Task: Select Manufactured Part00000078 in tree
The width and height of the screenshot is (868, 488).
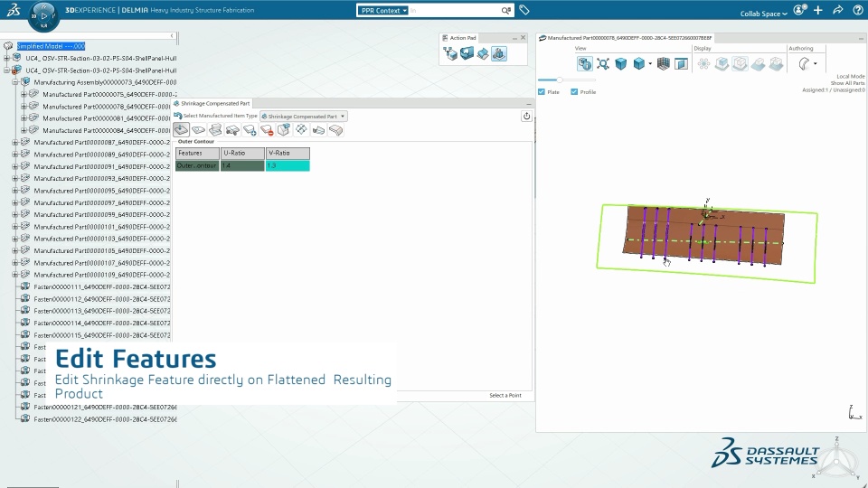Action: coord(107,107)
